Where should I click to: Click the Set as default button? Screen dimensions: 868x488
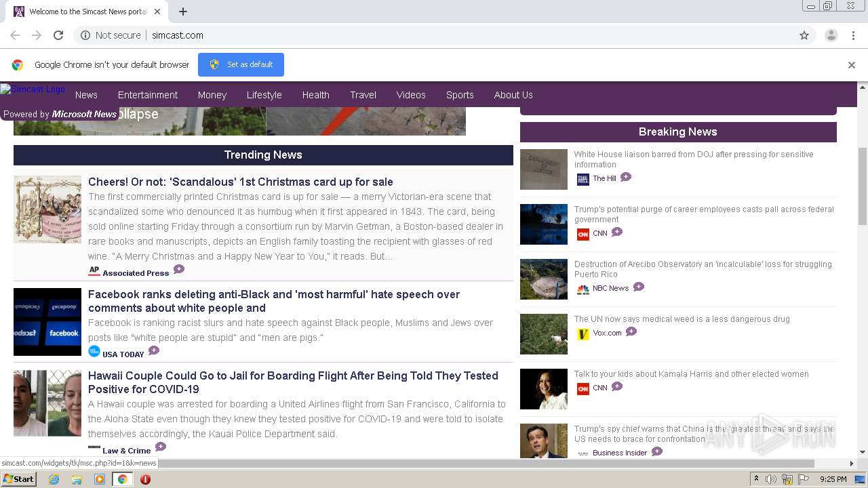point(241,64)
